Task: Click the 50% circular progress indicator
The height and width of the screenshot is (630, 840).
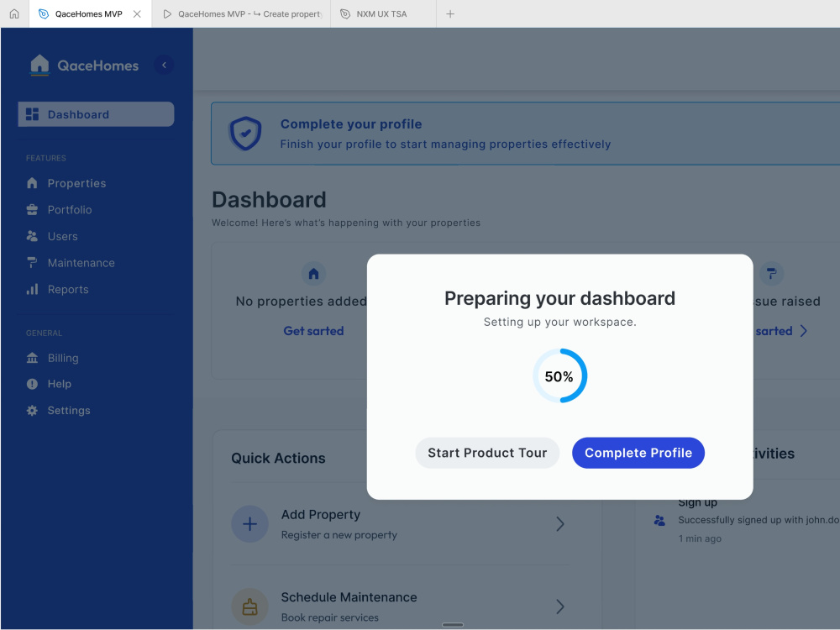Action: (x=559, y=376)
